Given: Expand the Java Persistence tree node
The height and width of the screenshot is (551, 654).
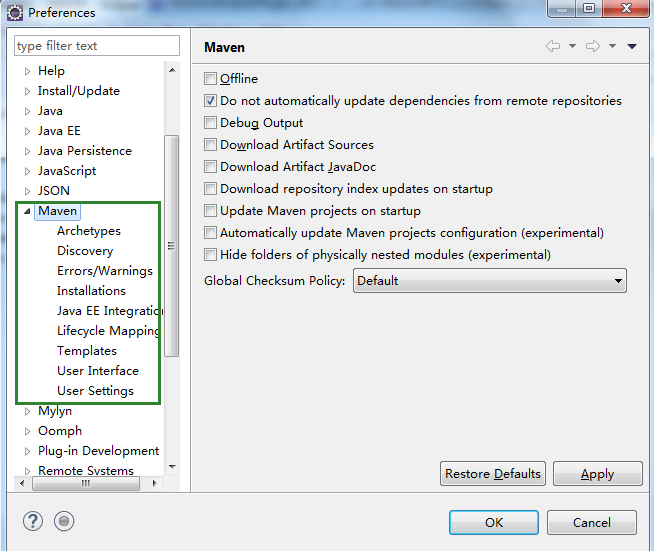Looking at the screenshot, I should click(x=27, y=151).
